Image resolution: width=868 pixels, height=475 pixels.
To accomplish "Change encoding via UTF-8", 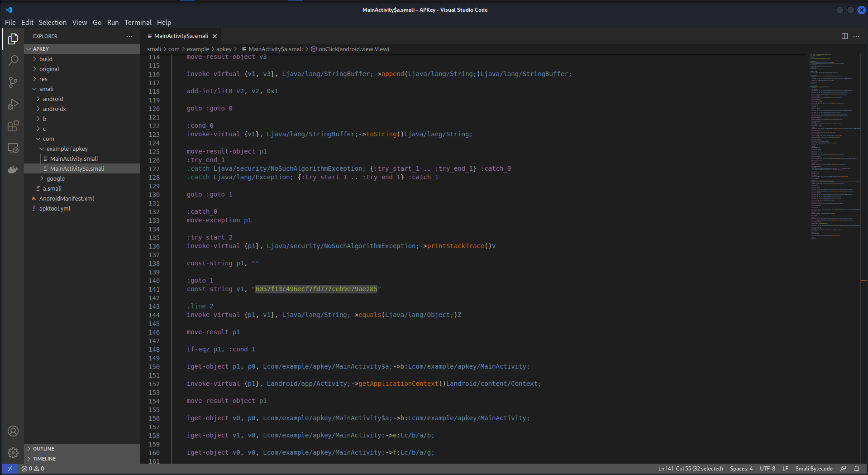I will click(x=768, y=469).
